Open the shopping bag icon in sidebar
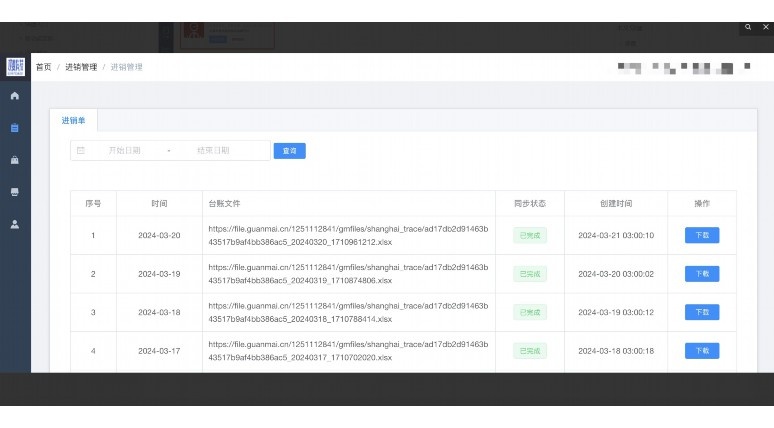The height and width of the screenshot is (428, 774). click(15, 160)
